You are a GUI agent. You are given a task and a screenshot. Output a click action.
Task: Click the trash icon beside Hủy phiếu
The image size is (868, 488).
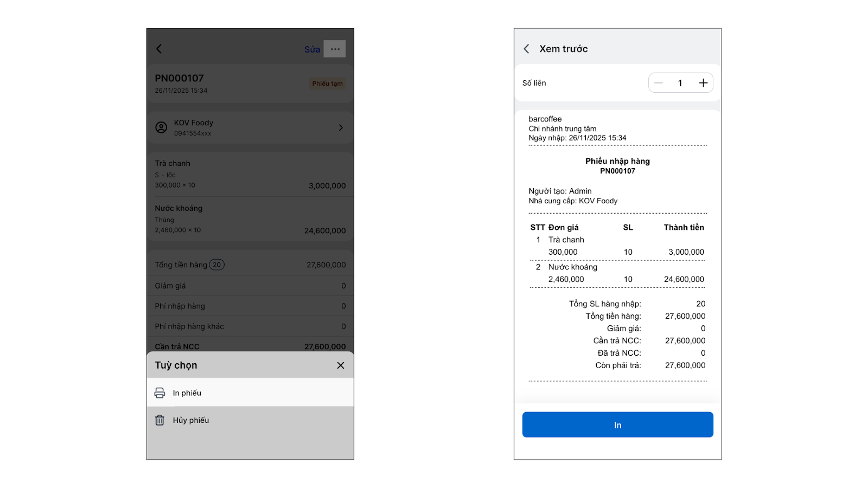[x=159, y=420]
